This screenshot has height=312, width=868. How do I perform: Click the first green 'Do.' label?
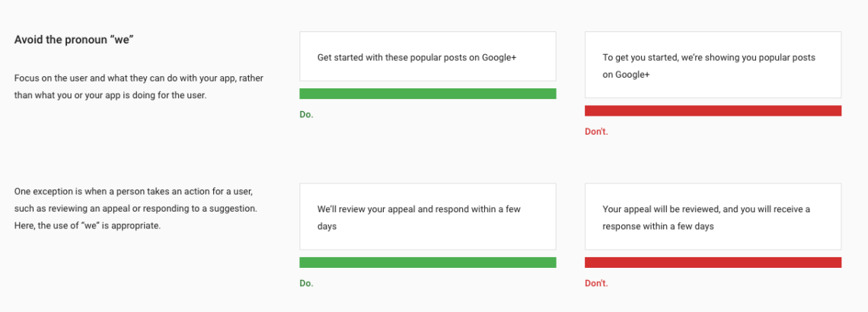click(306, 115)
